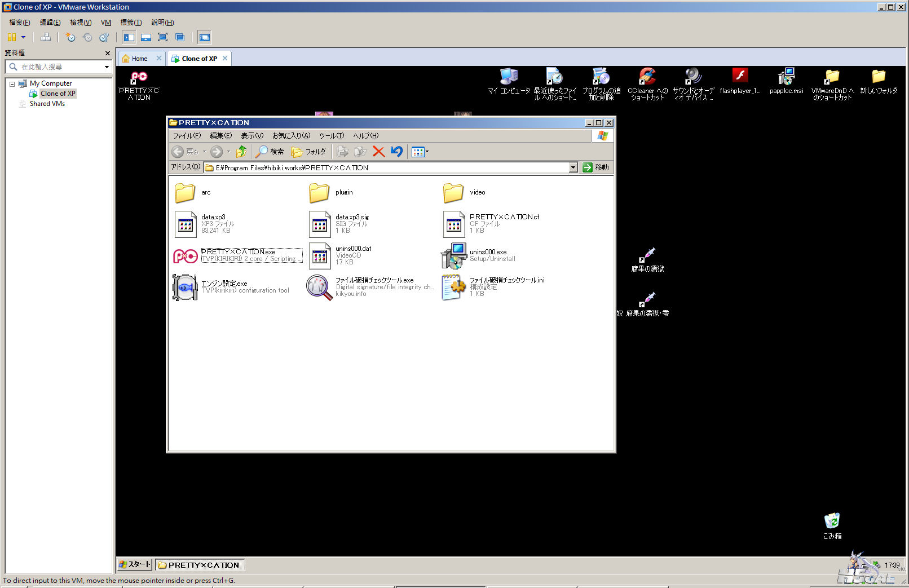This screenshot has height=588, width=909.
Task: Collapse the My Computer tree node
Action: pos(12,84)
